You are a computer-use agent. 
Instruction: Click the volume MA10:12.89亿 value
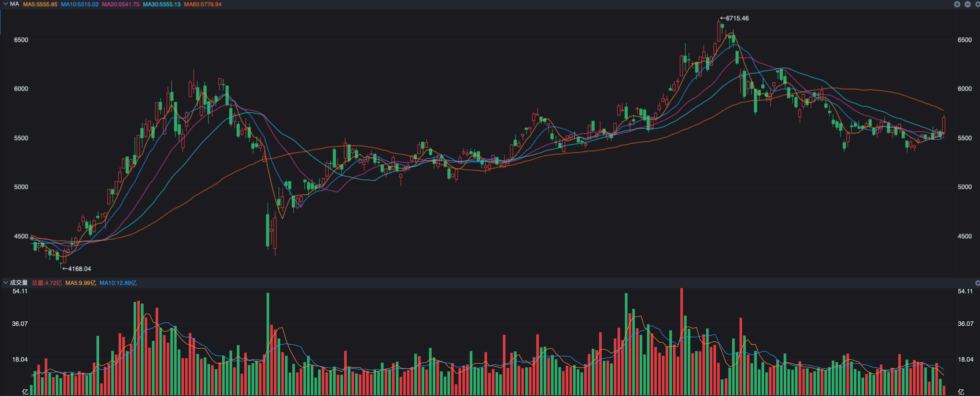click(118, 283)
